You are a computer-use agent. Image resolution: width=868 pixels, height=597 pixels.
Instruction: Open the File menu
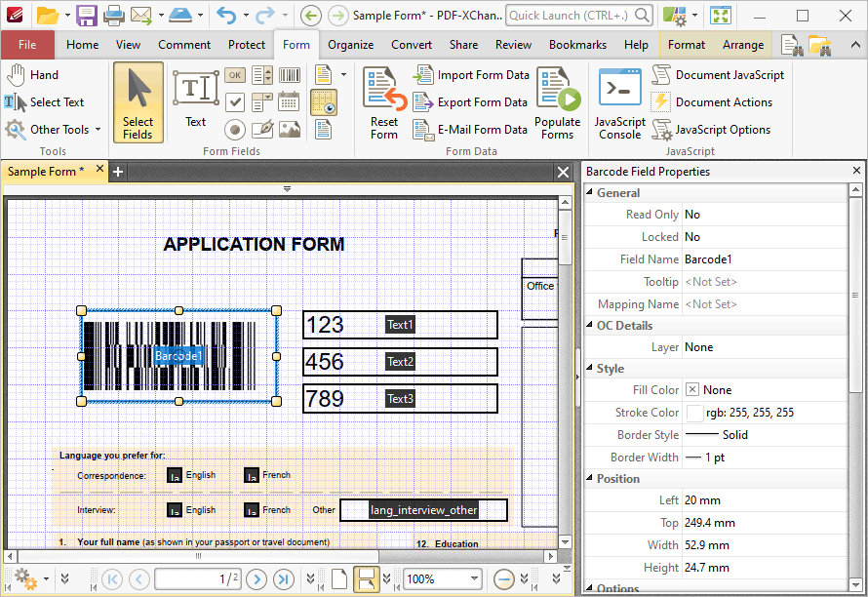point(27,45)
